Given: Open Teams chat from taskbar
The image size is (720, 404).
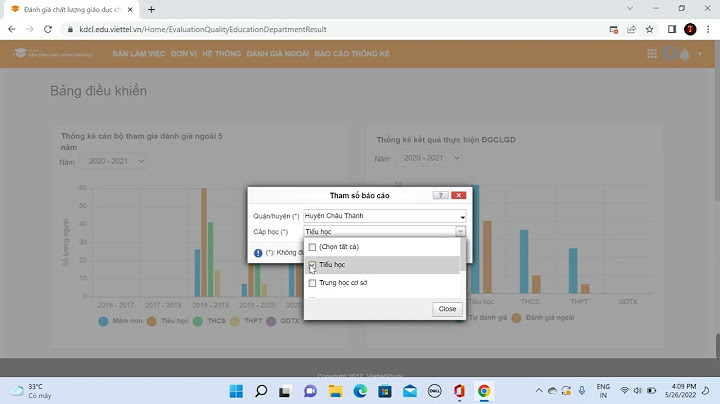Looking at the screenshot, I should [x=310, y=391].
